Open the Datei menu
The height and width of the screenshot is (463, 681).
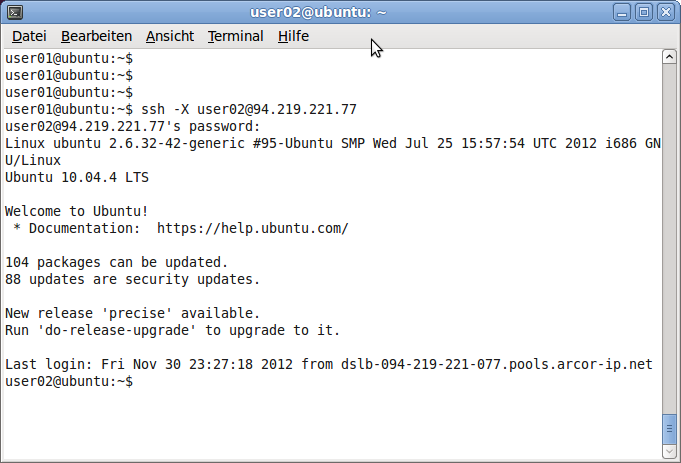(29, 36)
